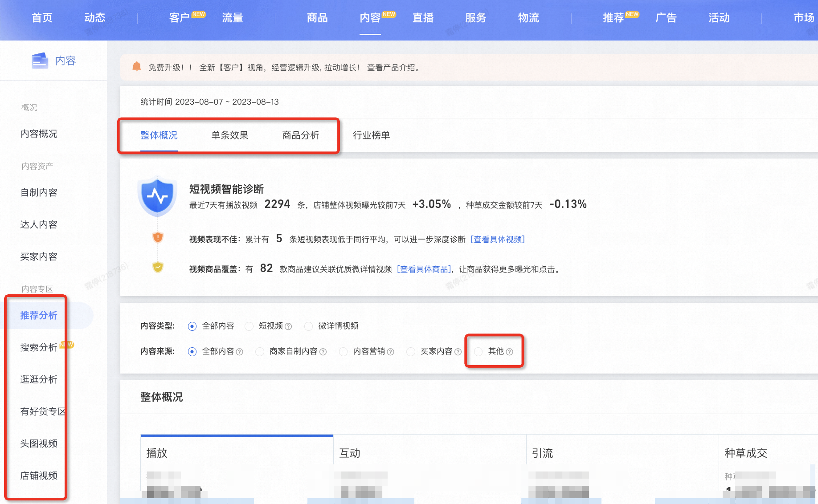Switch to 单条效果 tab
Viewport: 818px width, 504px height.
[x=230, y=135]
